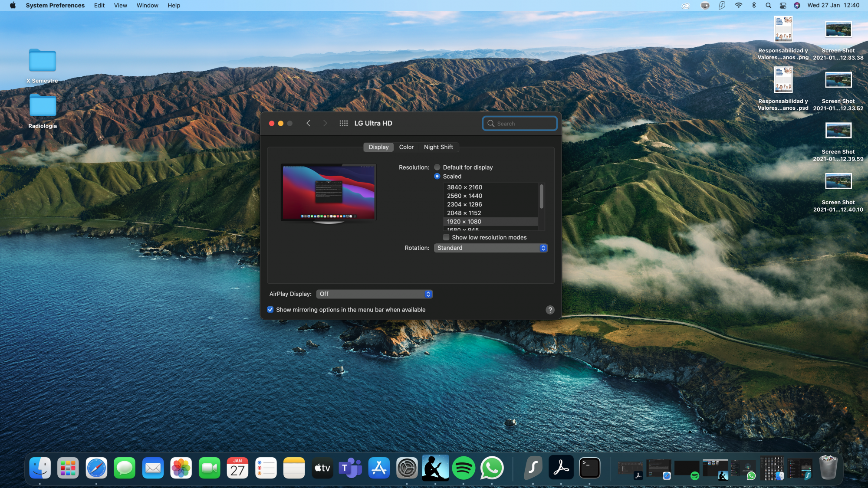Screen dimensions: 868x488
Task: Switch to the Night Shift tab
Action: pos(438,147)
